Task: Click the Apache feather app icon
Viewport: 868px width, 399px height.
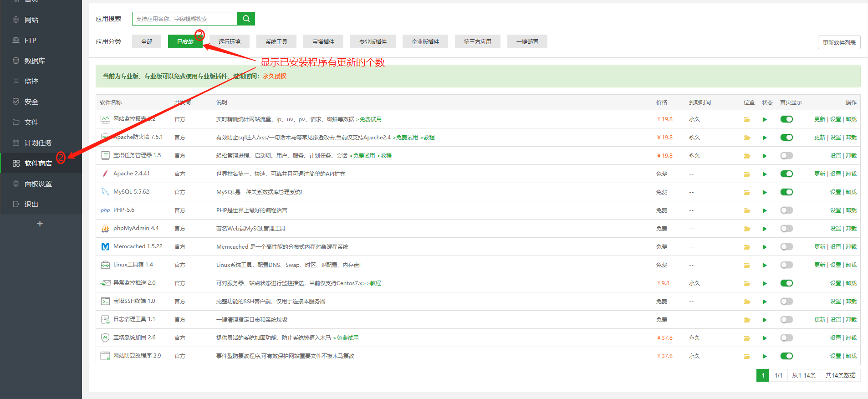Action: coord(105,174)
